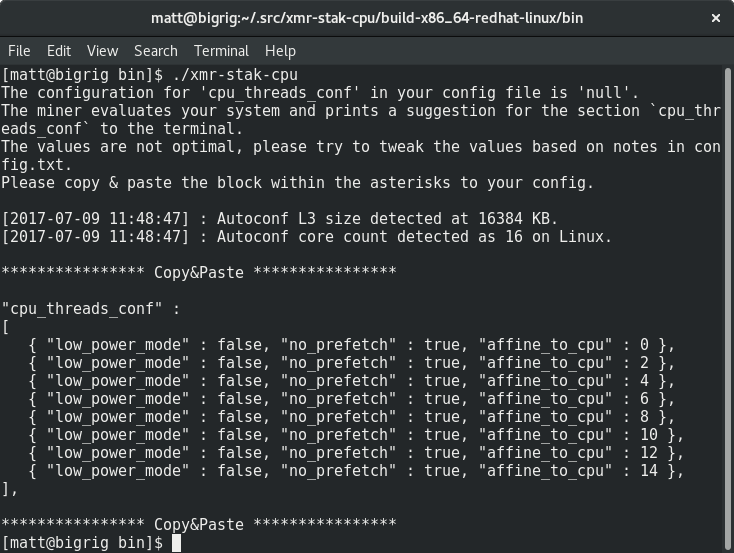
Task: Open the Terminal menu
Action: [x=221, y=51]
